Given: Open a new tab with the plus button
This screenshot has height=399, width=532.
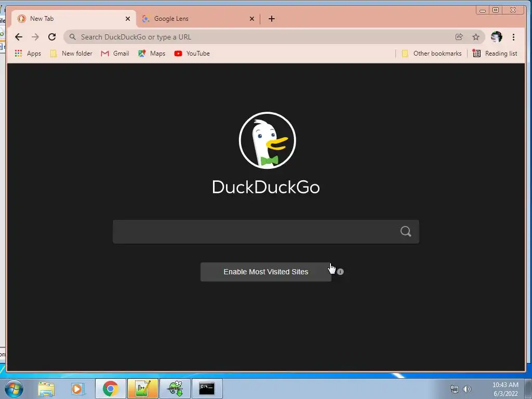Looking at the screenshot, I should tap(271, 19).
